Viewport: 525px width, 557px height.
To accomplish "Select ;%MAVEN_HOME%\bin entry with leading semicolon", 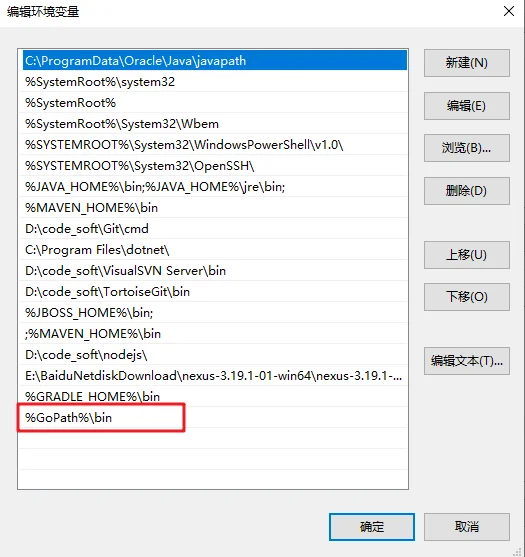I will (x=213, y=333).
